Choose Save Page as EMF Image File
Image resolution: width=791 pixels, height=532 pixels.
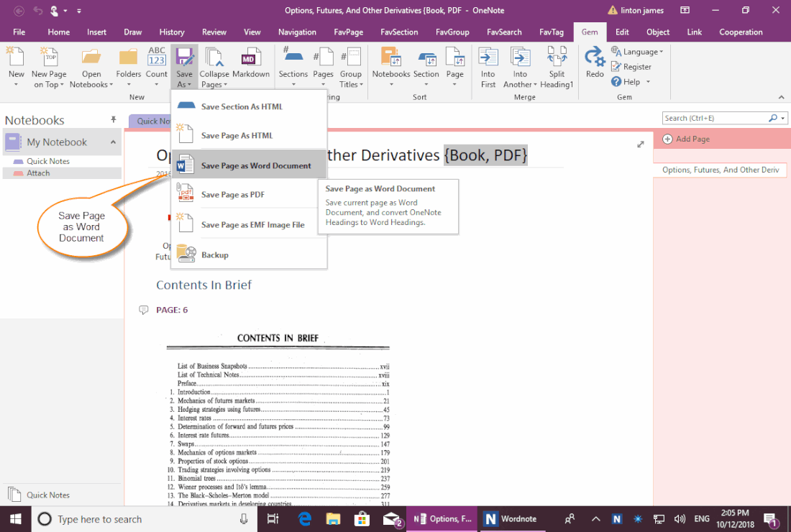250,224
